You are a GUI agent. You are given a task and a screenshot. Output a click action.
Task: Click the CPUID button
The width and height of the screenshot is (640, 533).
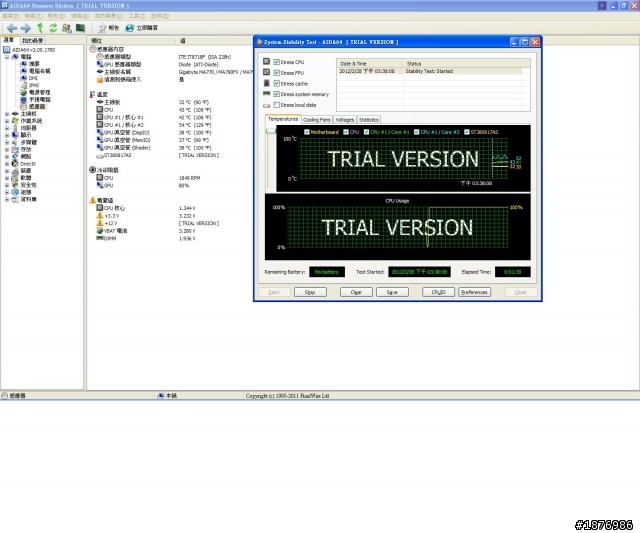[x=438, y=292]
